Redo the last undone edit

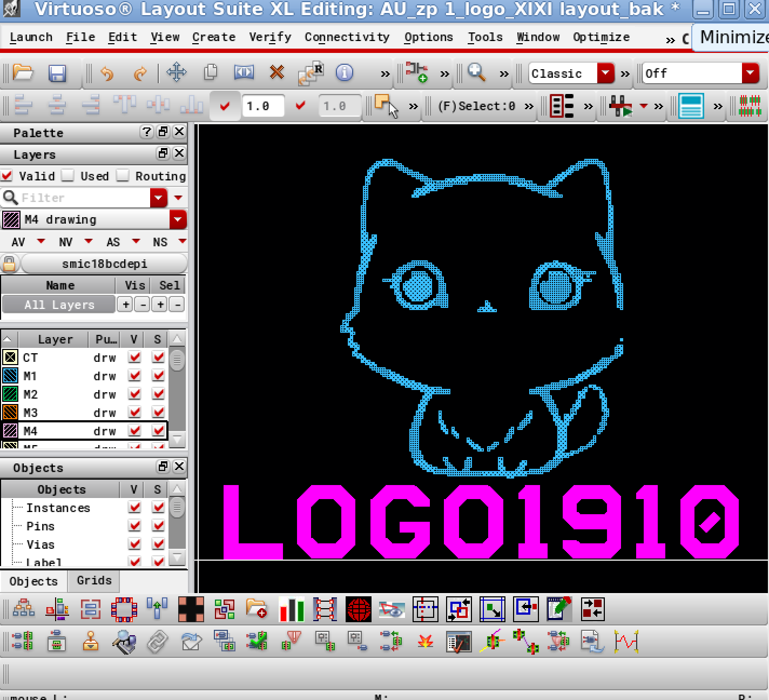(x=140, y=73)
